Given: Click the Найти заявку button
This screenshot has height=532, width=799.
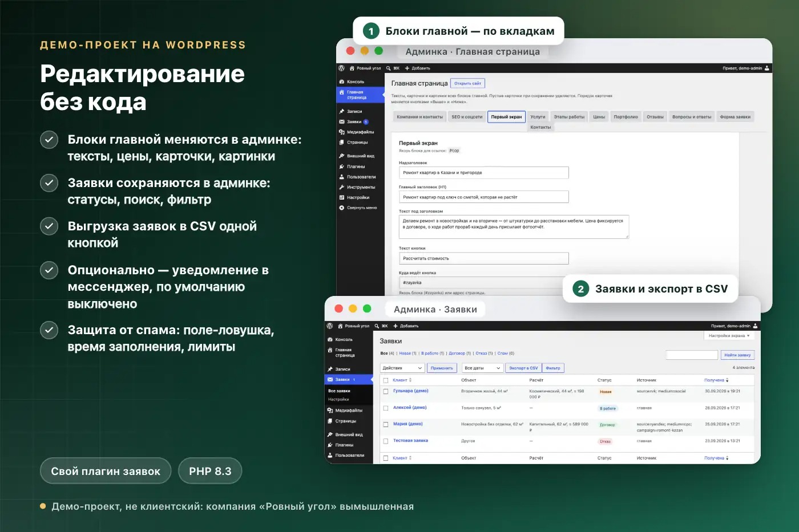Looking at the screenshot, I should [737, 355].
